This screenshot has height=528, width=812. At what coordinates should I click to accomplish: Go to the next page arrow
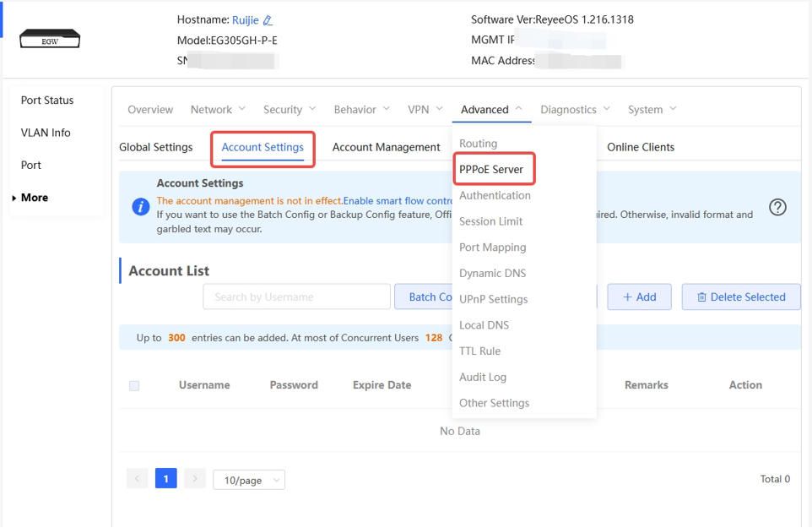point(195,479)
